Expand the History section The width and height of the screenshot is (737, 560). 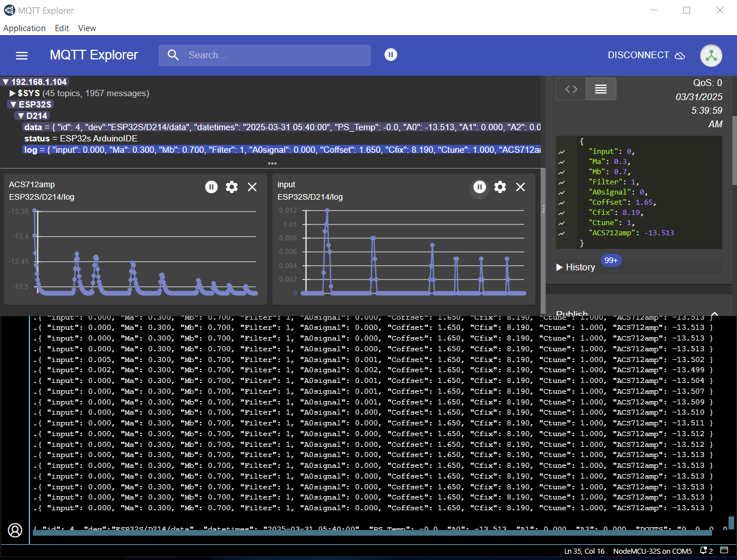pos(576,267)
